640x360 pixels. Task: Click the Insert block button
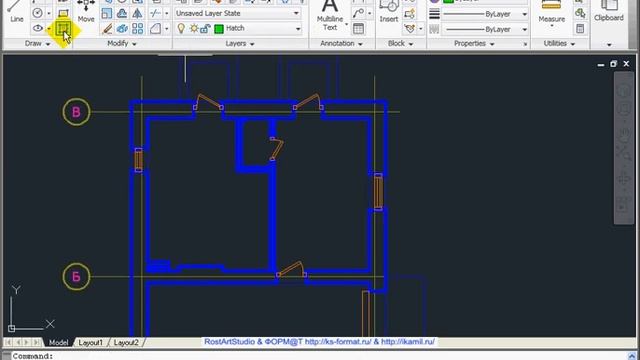coord(389,11)
